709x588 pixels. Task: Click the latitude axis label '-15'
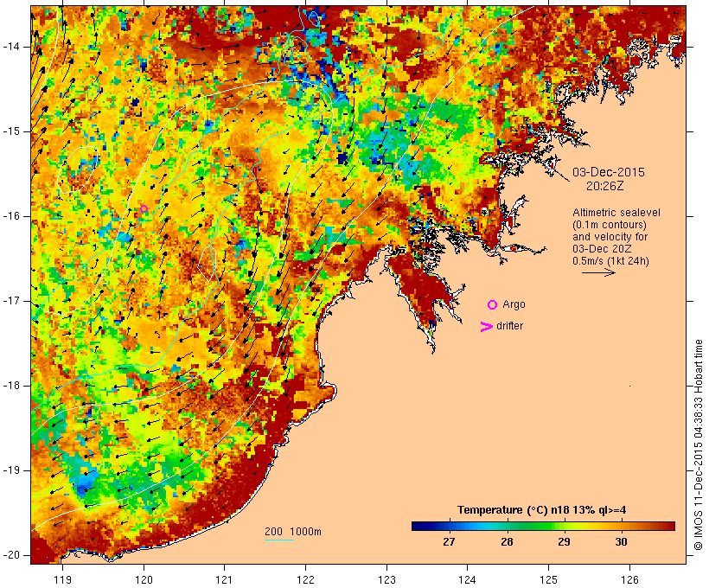point(11,131)
